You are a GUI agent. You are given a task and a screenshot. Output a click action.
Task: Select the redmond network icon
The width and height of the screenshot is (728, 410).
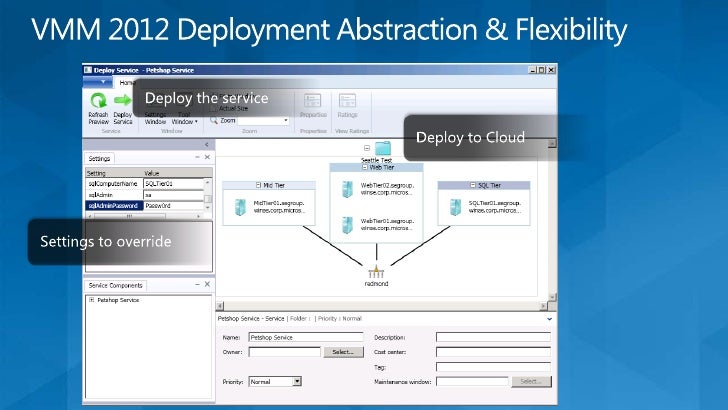(376, 272)
